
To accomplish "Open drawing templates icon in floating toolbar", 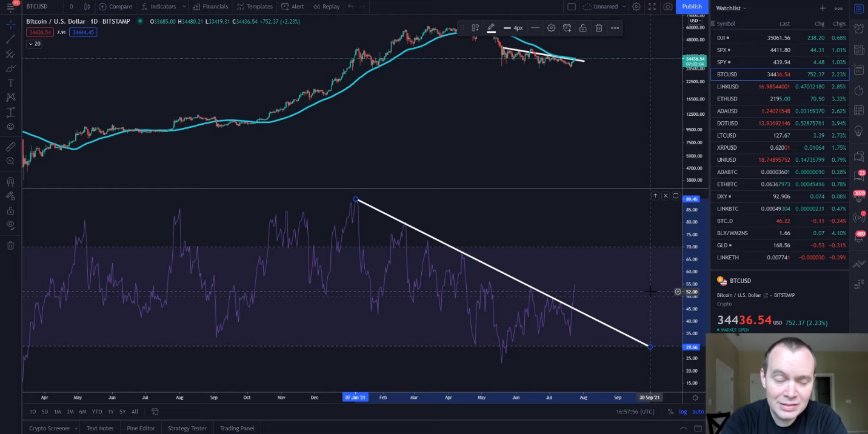I will [x=475, y=28].
